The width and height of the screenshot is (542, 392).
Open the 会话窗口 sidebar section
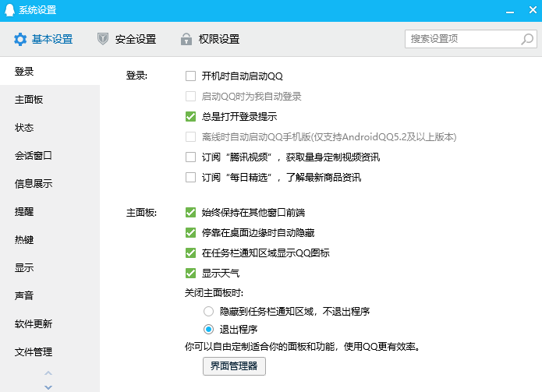(50, 155)
